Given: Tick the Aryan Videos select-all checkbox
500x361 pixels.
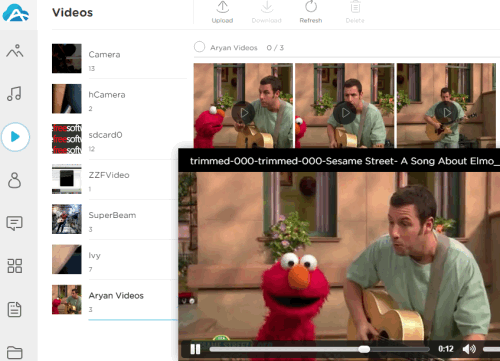Looking at the screenshot, I should 199,47.
